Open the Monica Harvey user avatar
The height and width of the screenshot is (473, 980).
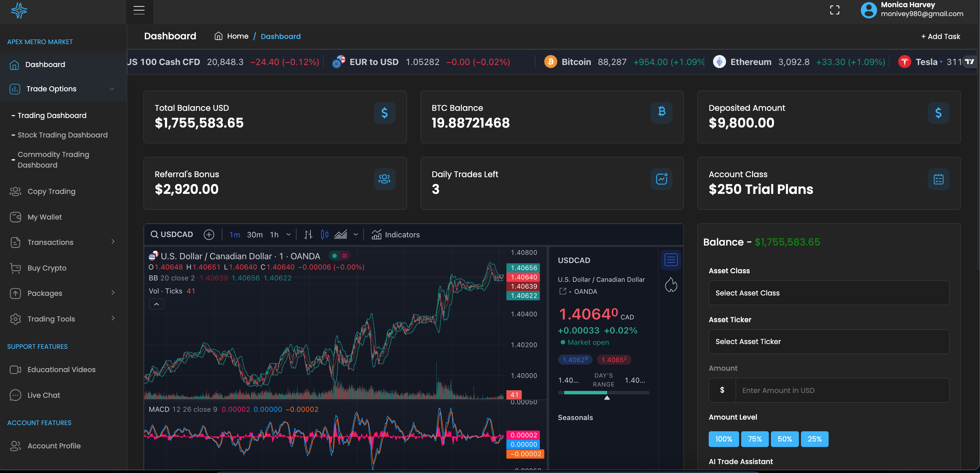pyautogui.click(x=869, y=10)
